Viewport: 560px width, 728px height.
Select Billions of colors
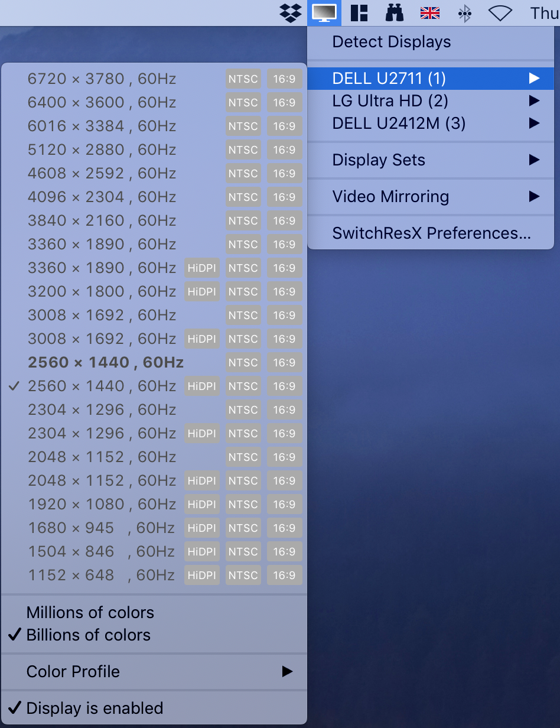click(154, 635)
